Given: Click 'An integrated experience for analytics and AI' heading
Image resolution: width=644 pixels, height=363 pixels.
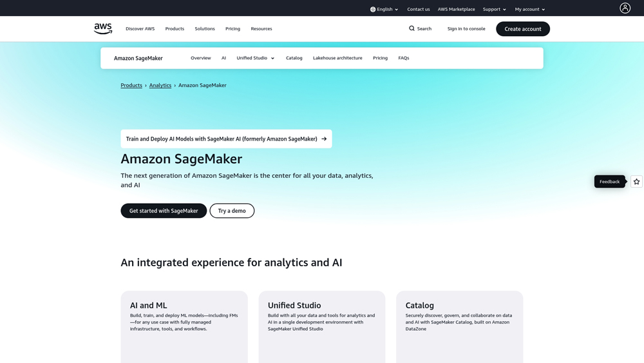Looking at the screenshot, I should (x=231, y=262).
